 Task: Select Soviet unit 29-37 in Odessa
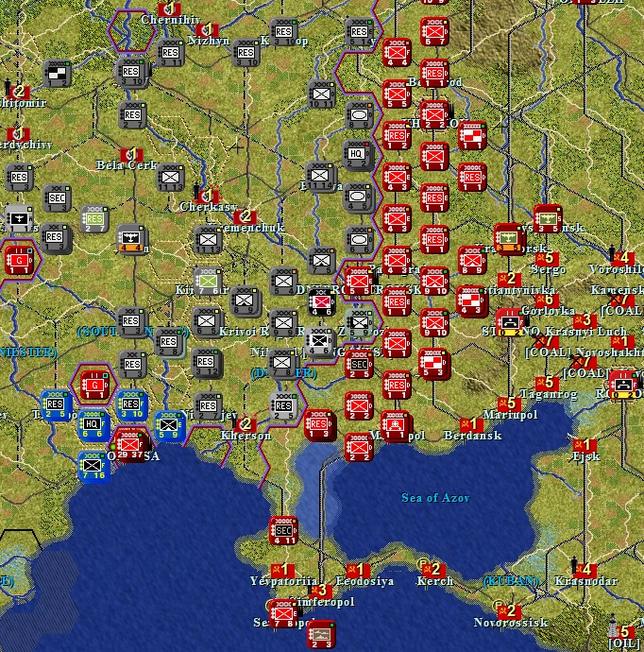[130, 447]
